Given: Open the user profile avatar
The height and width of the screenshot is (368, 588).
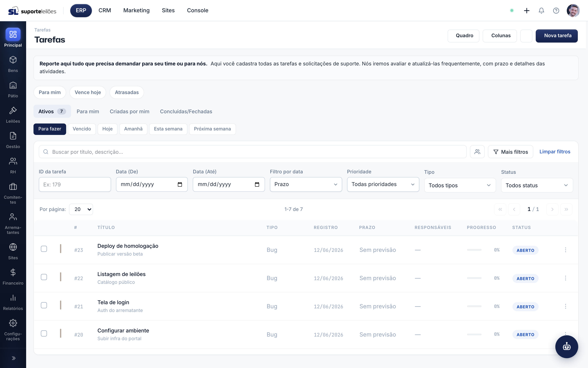Looking at the screenshot, I should click(x=573, y=10).
